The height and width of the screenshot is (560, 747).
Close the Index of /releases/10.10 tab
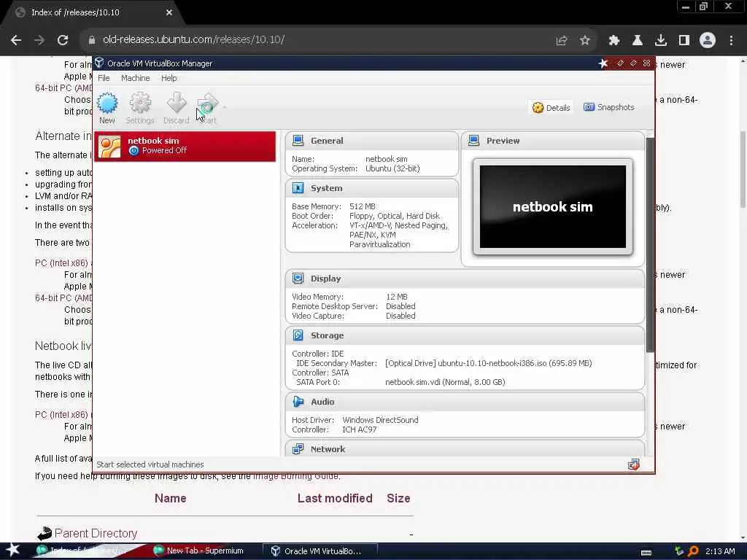(x=169, y=13)
